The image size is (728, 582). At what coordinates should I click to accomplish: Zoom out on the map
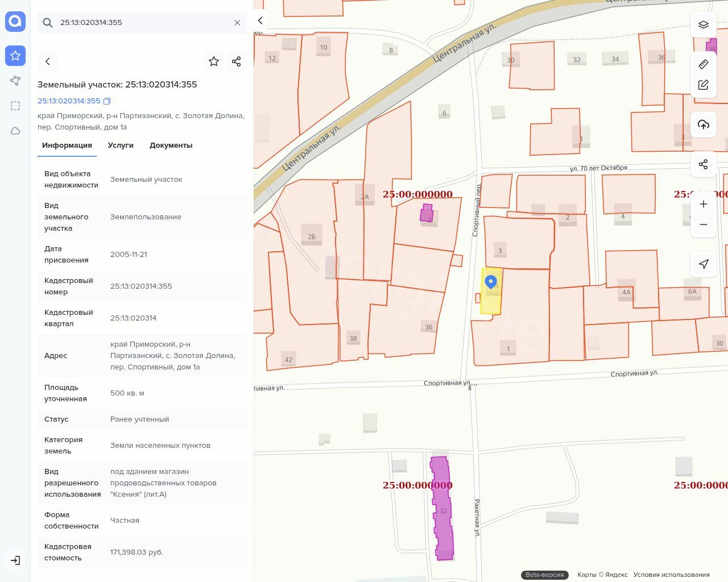704,225
